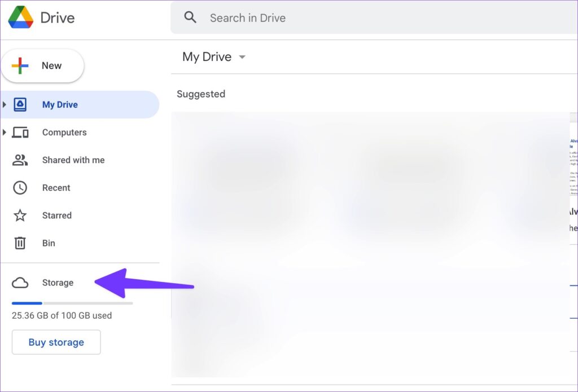This screenshot has width=578, height=392.
Task: Select the Computers icon in sidebar
Action: (x=20, y=132)
